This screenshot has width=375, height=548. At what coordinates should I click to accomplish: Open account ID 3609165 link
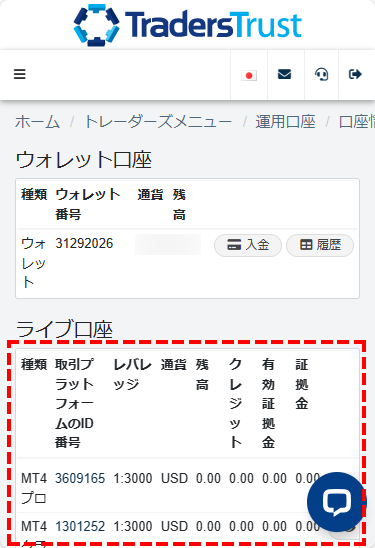pyautogui.click(x=80, y=478)
